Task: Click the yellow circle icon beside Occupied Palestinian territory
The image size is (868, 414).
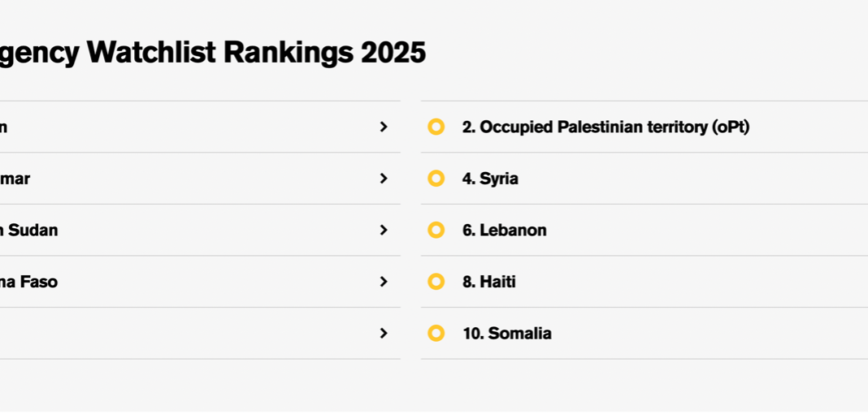Action: pyautogui.click(x=436, y=127)
